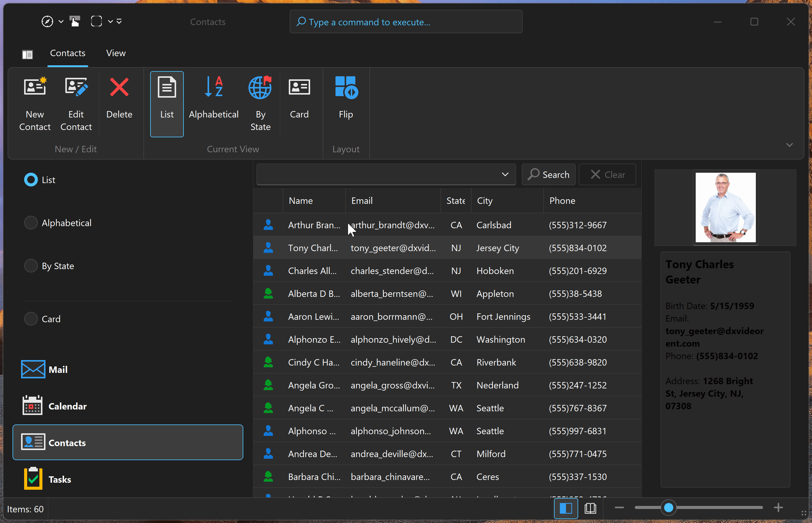Select the List radio button
The image size is (812, 523).
(31, 180)
